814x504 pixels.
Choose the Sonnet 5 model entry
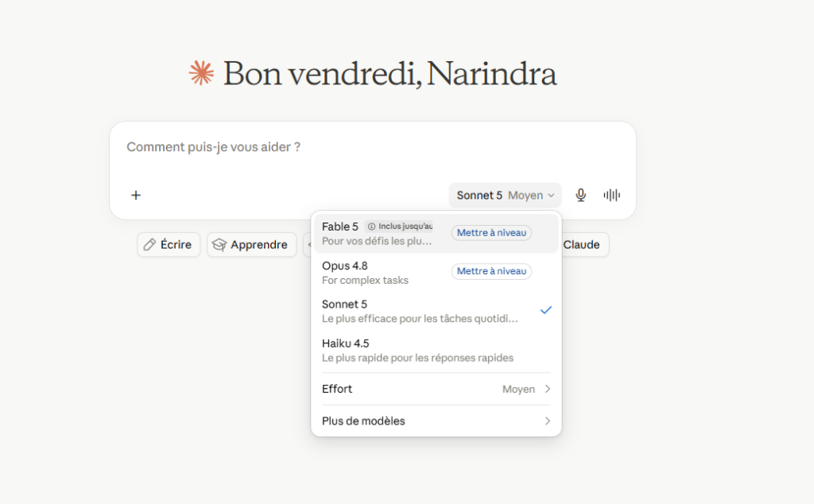(x=436, y=311)
